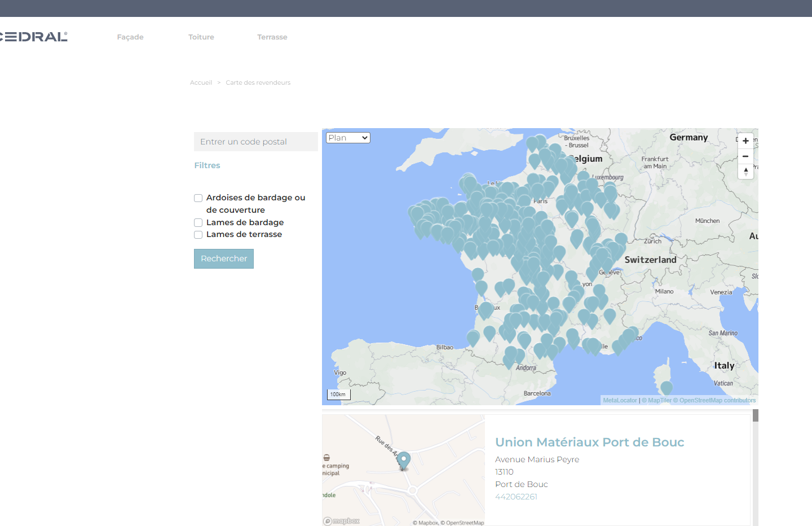Go to the Terrasse menu item

(x=272, y=37)
